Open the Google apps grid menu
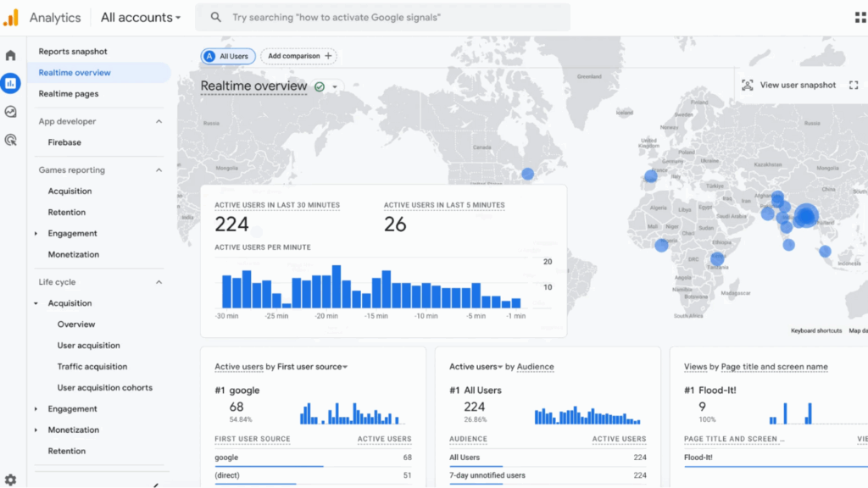 click(x=859, y=17)
